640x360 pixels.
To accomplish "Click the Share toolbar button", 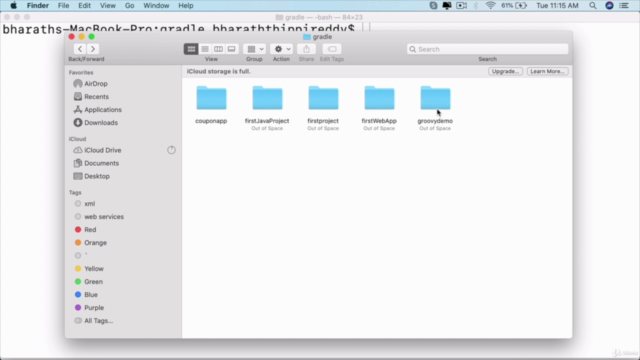I will coord(307,49).
